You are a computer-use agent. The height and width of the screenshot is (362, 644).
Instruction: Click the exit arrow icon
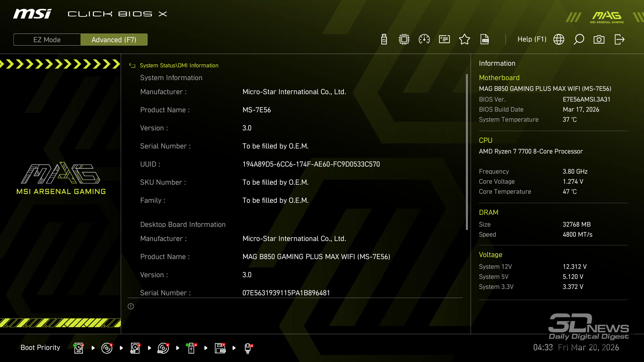620,40
